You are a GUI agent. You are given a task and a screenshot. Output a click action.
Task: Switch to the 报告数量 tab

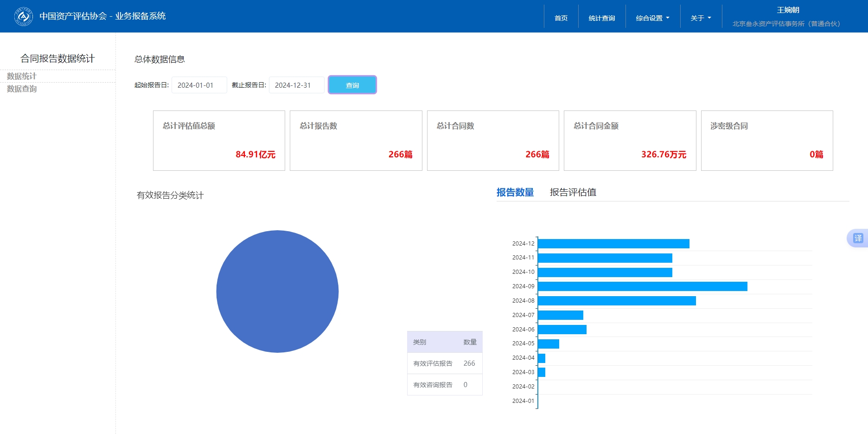[515, 192]
